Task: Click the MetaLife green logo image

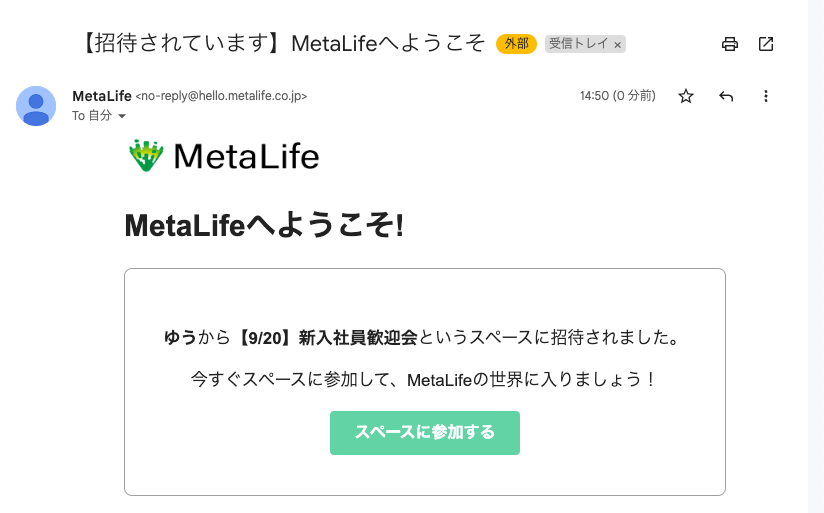Action: (146, 156)
